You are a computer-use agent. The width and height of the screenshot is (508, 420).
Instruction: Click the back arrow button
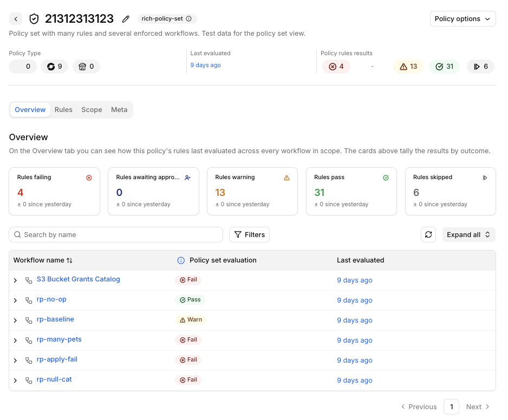coord(16,19)
